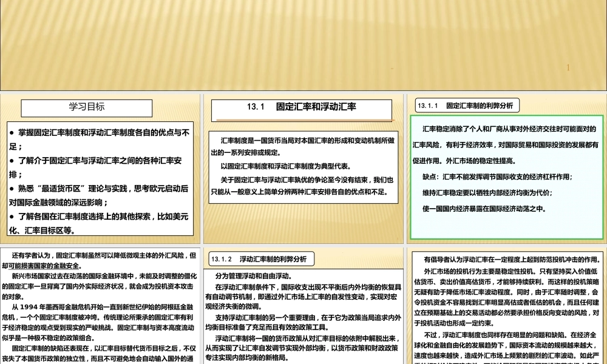607x364 pixels.
Task: Click the text 汇率稳定消除了个人和厂商
Action: coord(506,144)
